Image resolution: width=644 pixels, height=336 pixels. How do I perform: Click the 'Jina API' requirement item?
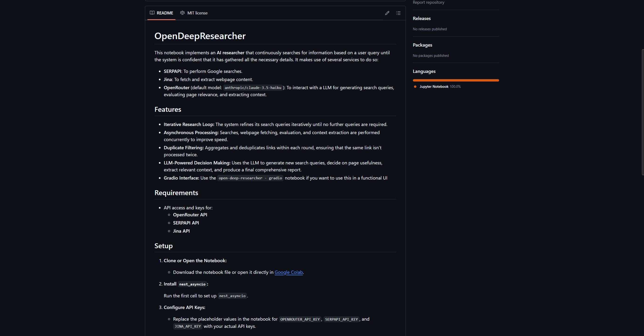[x=181, y=231]
